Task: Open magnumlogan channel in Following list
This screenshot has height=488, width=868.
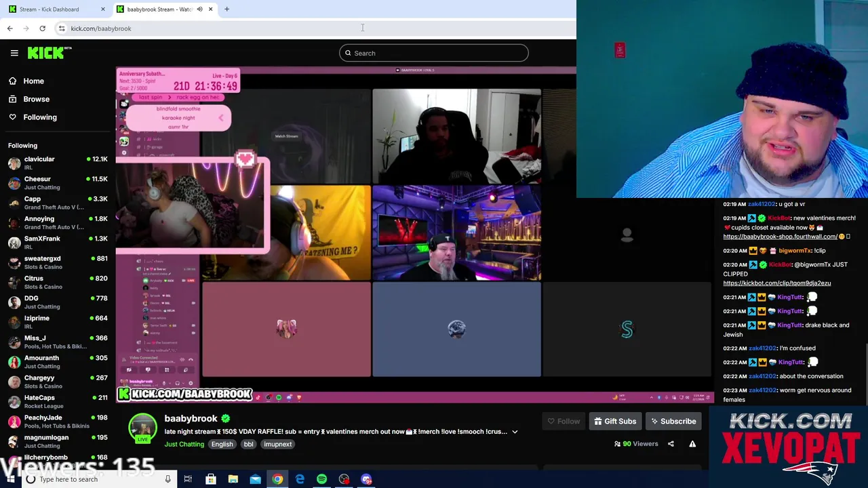Action: (57, 441)
